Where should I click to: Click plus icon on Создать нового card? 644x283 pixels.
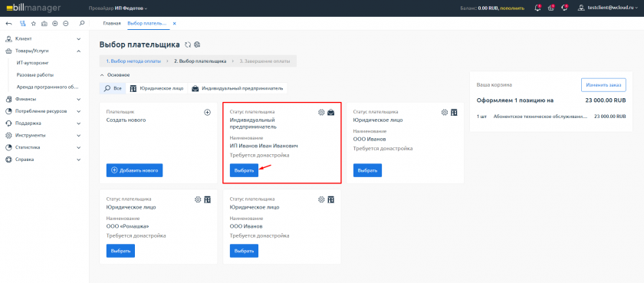click(208, 112)
